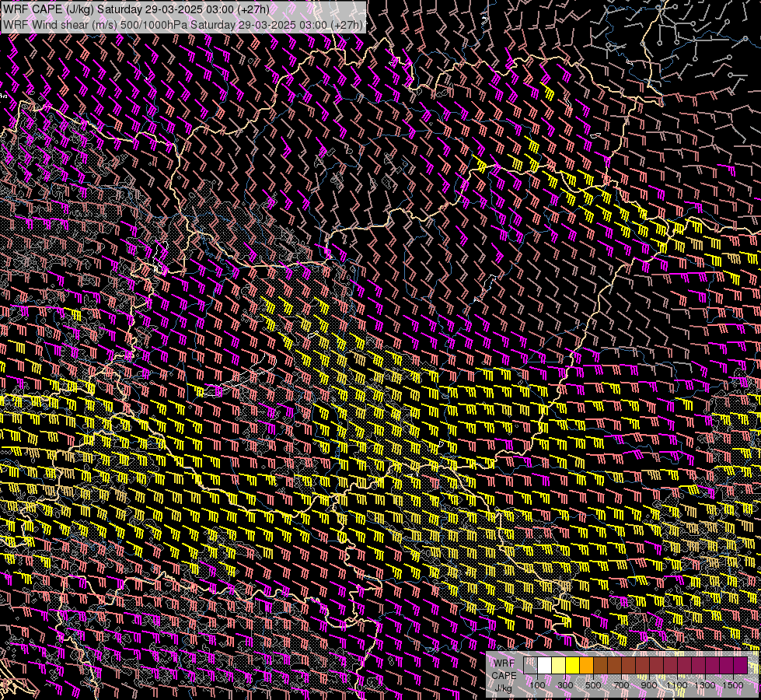
Task: Click the title line starting 'WRF CAPE (J/kg)'
Action: click(x=136, y=9)
